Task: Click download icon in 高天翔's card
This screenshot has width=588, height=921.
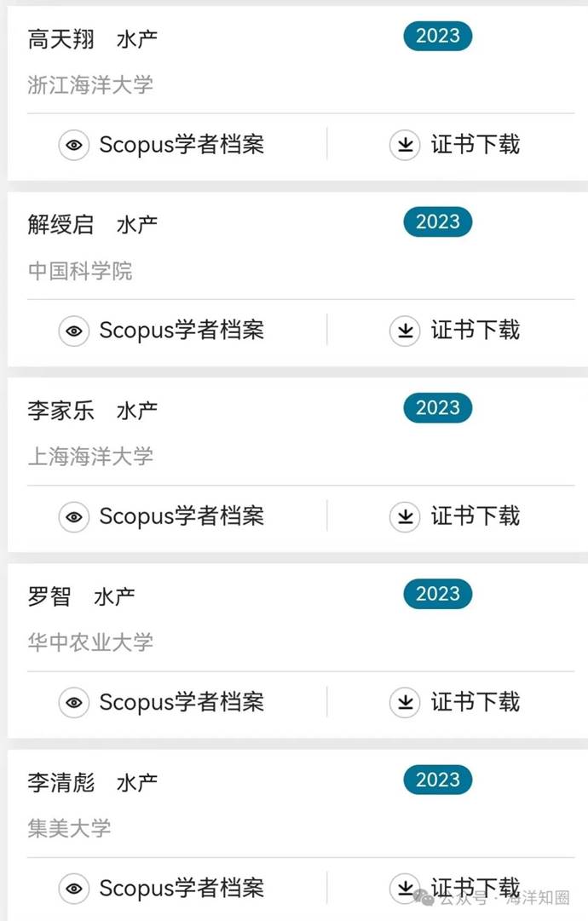Action: [x=405, y=145]
